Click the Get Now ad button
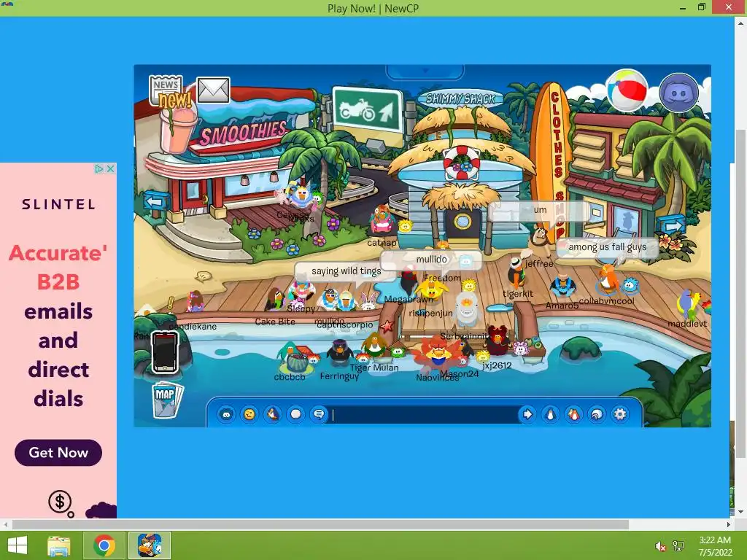The height and width of the screenshot is (560, 747). [x=58, y=452]
